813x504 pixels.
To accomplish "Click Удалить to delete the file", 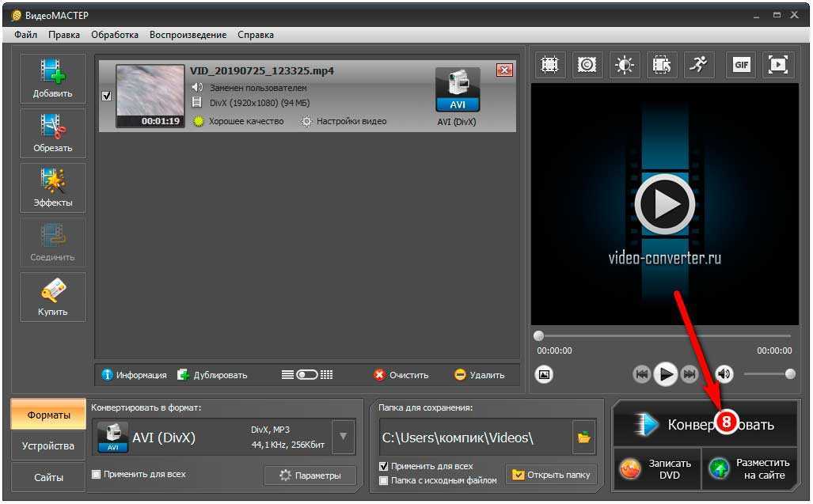I will click(479, 374).
